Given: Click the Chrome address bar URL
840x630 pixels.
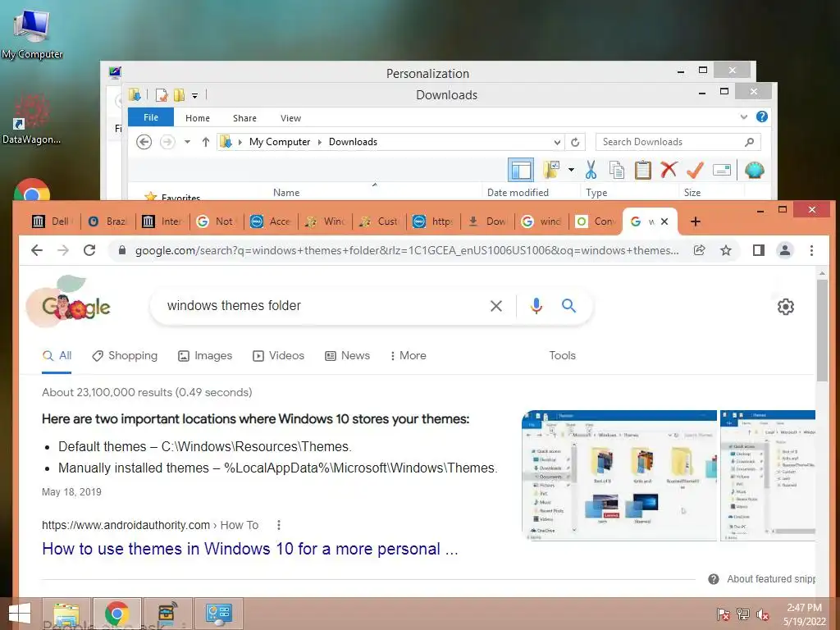Looking at the screenshot, I should (x=407, y=251).
